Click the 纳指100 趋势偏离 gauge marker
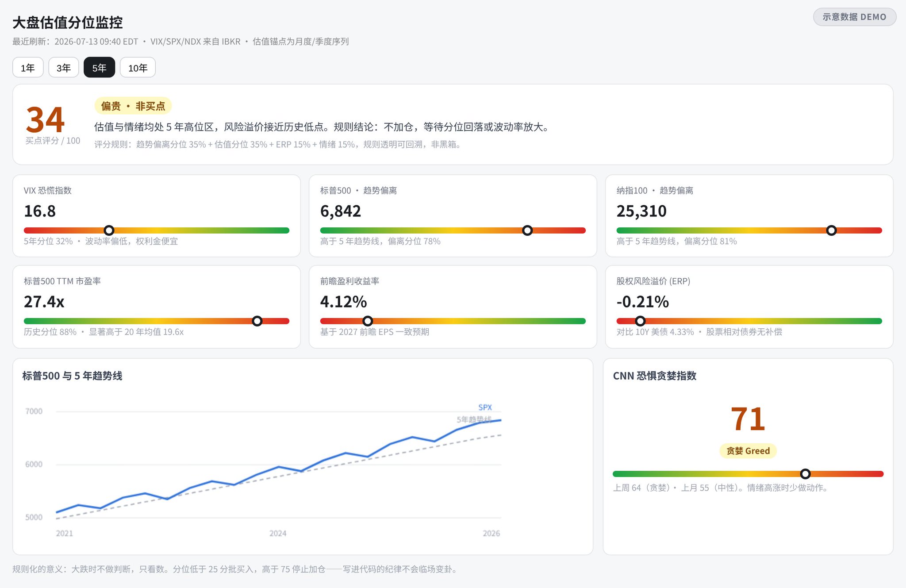 tap(832, 231)
